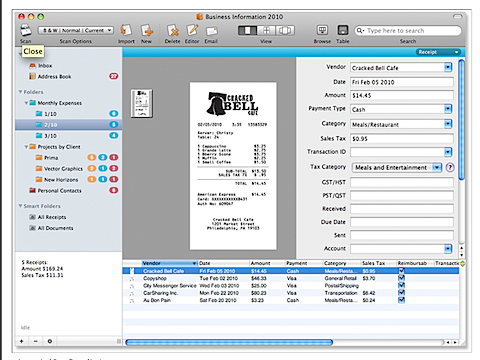This screenshot has width=480, height=360.
Task: Click the Scan toolbar icon
Action: 26,30
